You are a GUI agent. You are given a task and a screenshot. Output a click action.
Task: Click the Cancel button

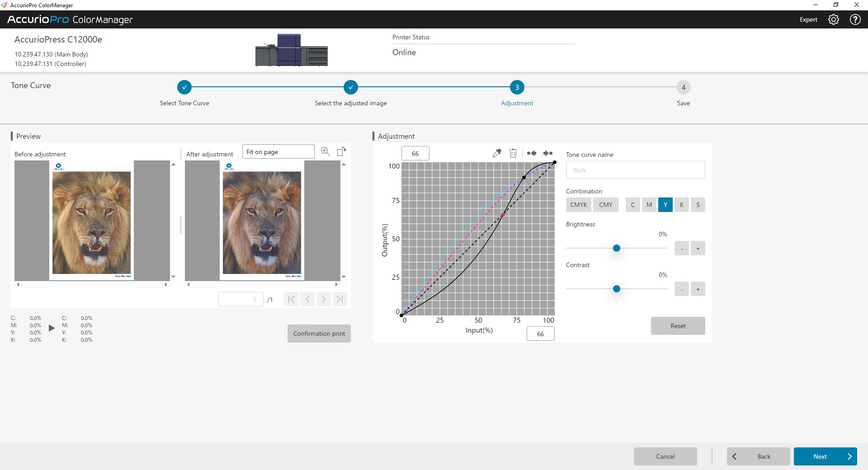(665, 456)
